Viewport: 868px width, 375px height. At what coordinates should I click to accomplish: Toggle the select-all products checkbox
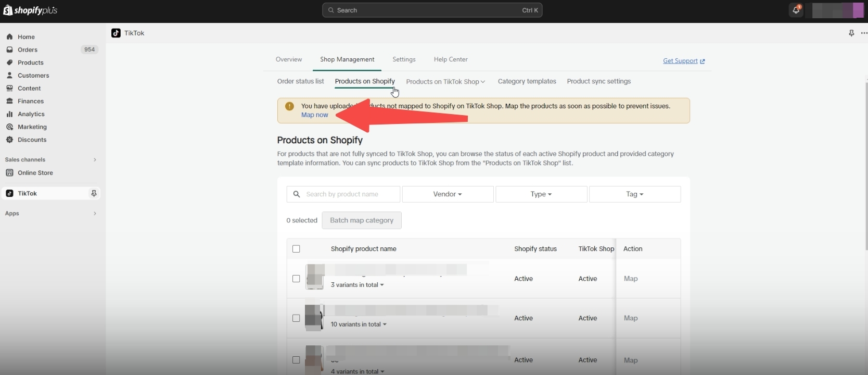[296, 249]
